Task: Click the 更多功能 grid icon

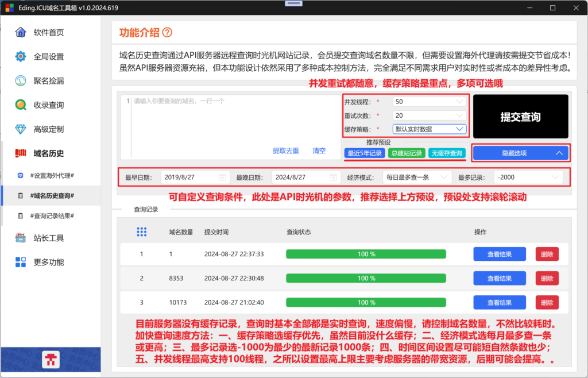Action: (x=21, y=262)
